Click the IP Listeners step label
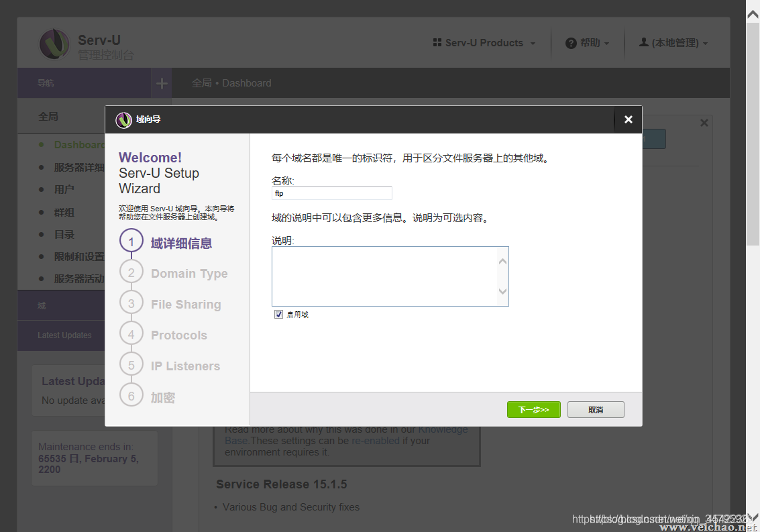This screenshot has height=532, width=760. coord(185,366)
